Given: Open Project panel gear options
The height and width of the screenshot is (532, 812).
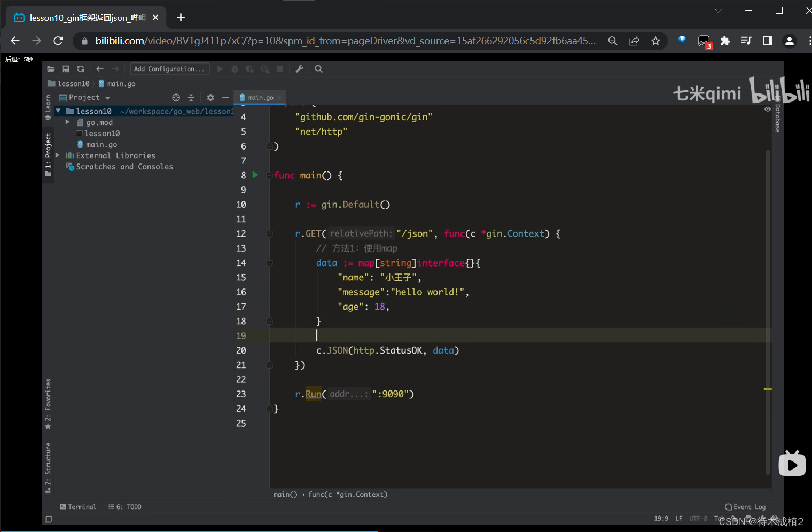Looking at the screenshot, I should tap(210, 97).
